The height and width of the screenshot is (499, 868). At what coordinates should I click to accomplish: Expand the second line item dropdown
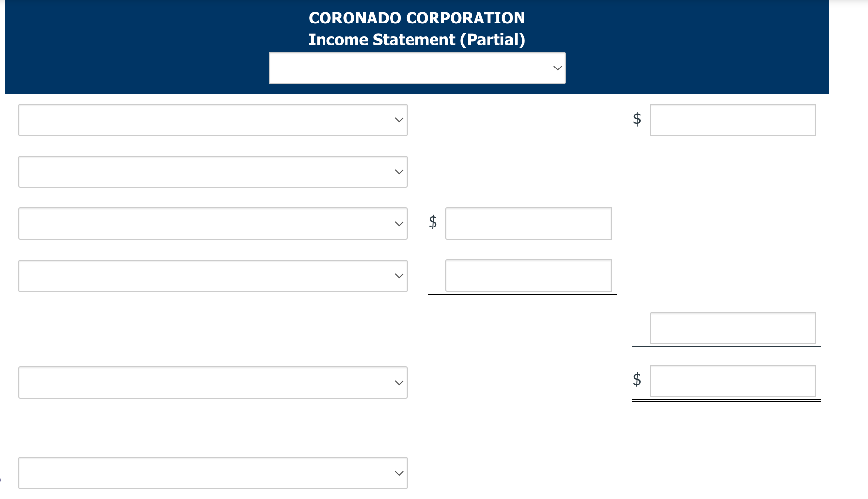click(x=213, y=171)
